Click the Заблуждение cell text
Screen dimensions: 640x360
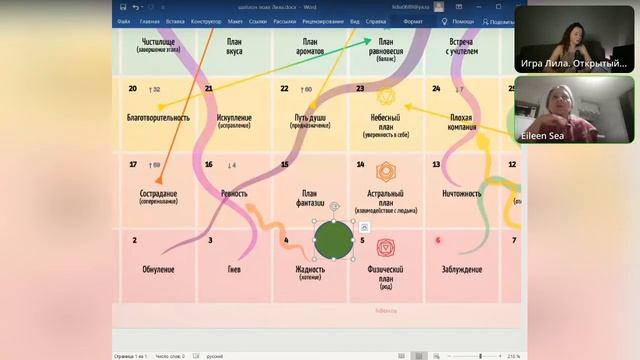pos(462,269)
